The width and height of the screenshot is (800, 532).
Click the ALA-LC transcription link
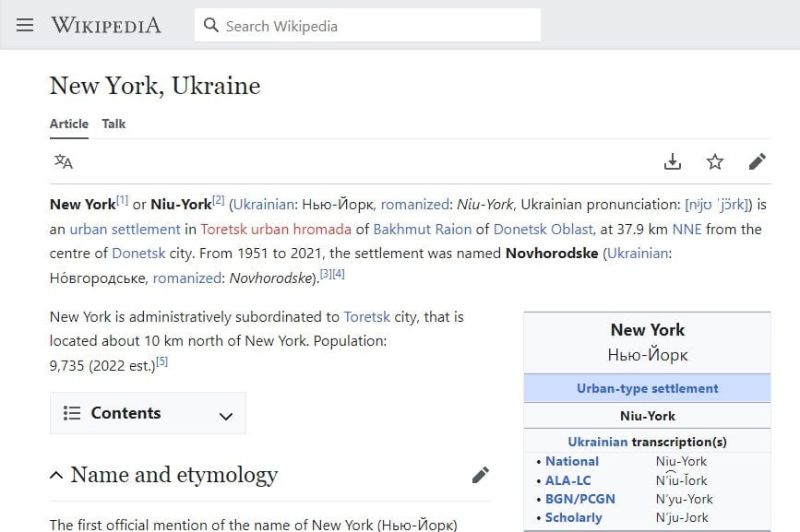click(x=567, y=480)
